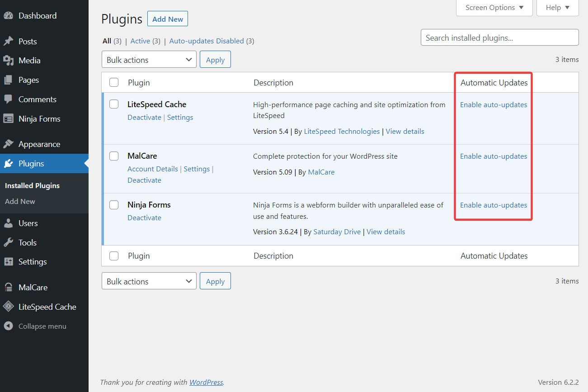Click the Plugins plug icon
The width and height of the screenshot is (588, 392).
(x=9, y=164)
